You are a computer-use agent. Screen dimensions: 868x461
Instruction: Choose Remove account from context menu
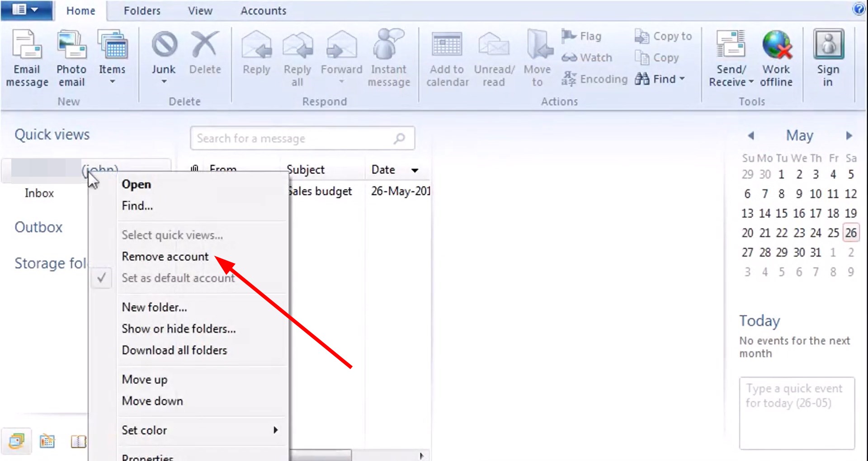(x=165, y=256)
